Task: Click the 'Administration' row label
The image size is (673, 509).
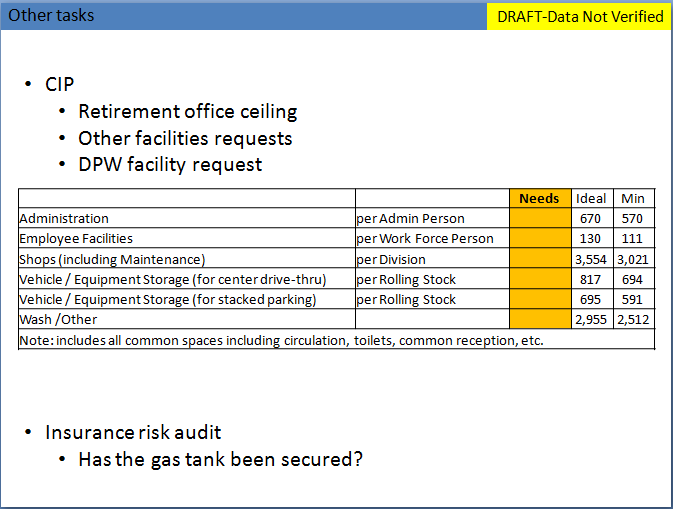Action: click(64, 218)
